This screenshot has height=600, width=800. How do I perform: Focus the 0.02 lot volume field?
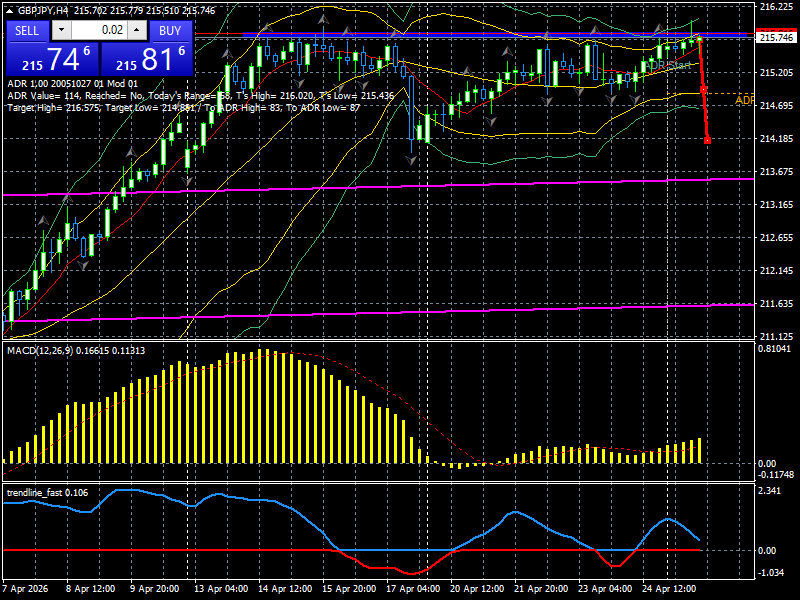99,30
